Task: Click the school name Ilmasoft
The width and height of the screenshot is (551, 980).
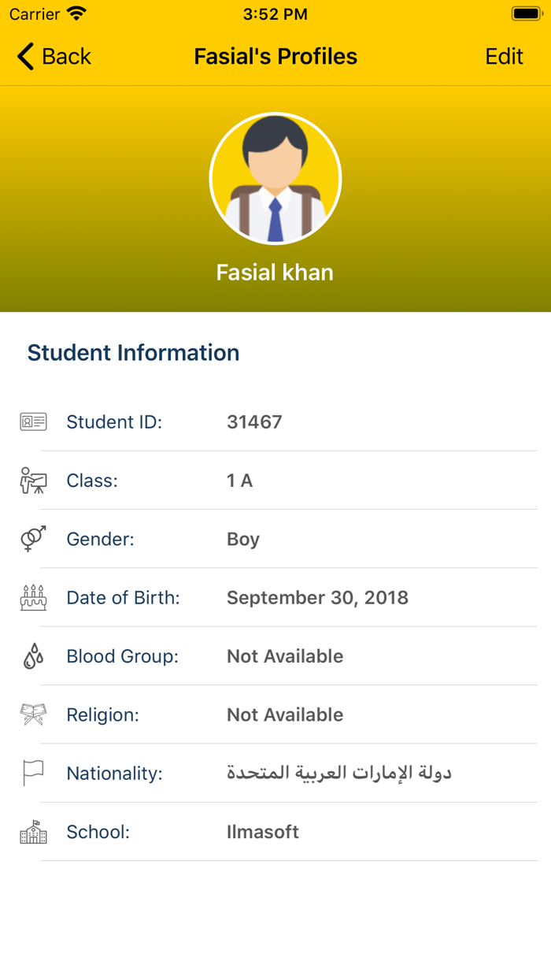Action: 262,831
